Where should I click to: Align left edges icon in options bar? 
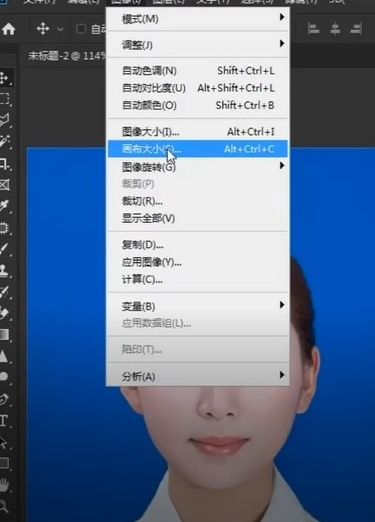point(313,29)
